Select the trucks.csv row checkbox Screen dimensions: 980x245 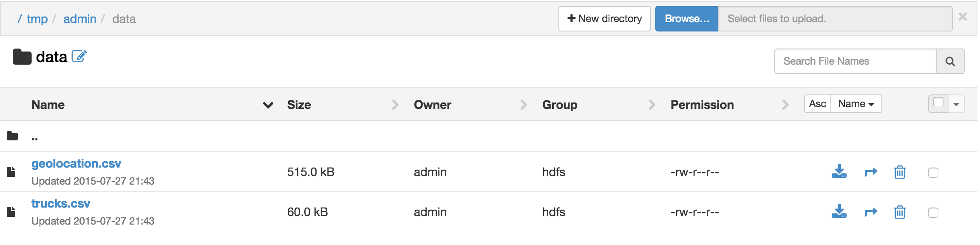933,212
